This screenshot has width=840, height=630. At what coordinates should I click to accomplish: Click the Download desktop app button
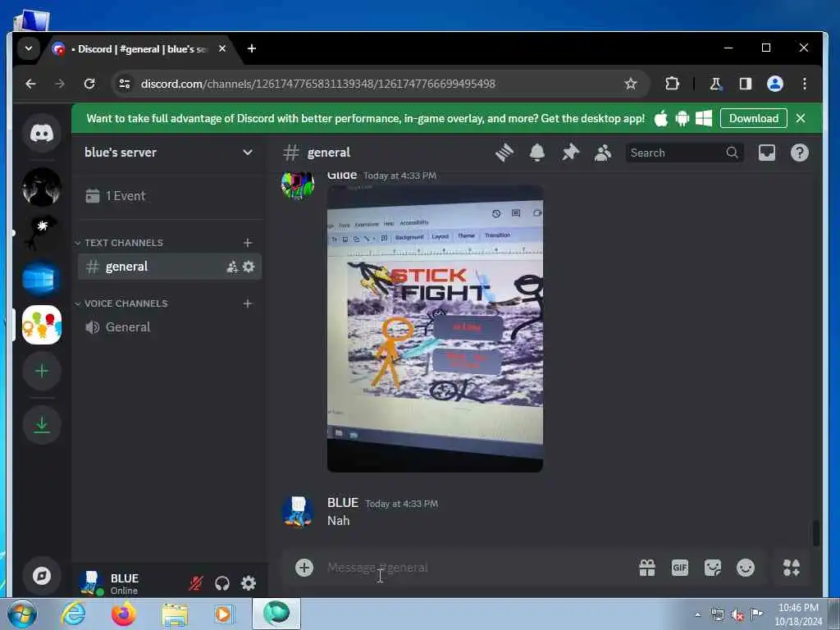tap(753, 118)
